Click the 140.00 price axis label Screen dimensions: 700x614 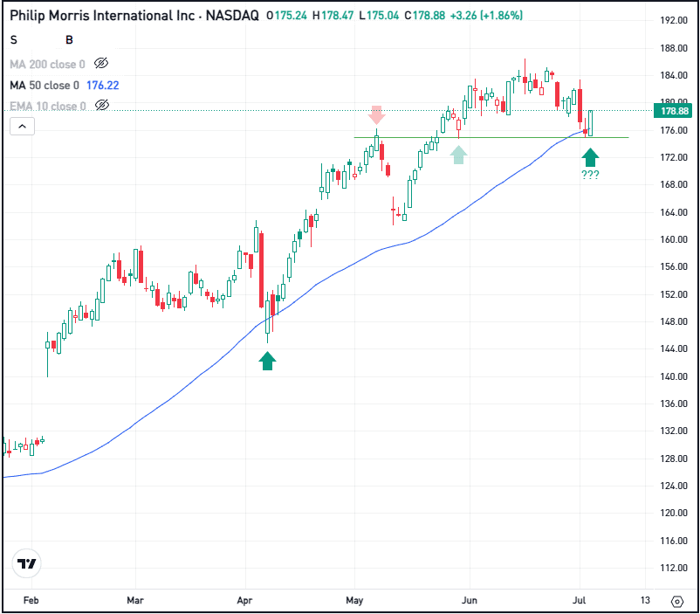(x=674, y=376)
